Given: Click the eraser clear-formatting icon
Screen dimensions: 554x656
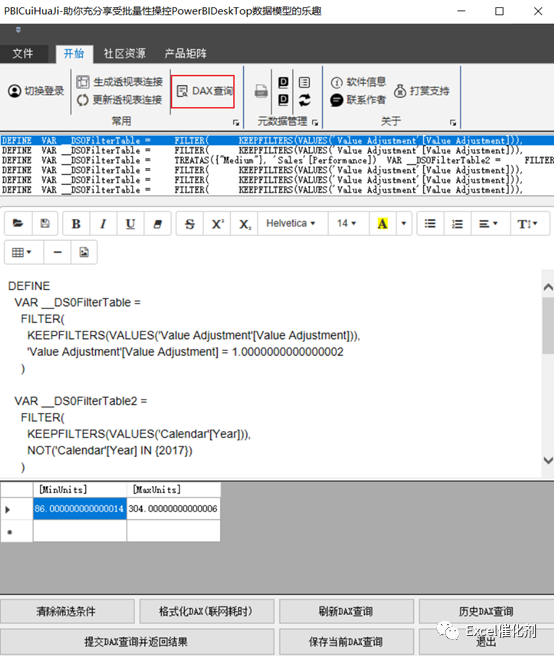Looking at the screenshot, I should pos(157,224).
